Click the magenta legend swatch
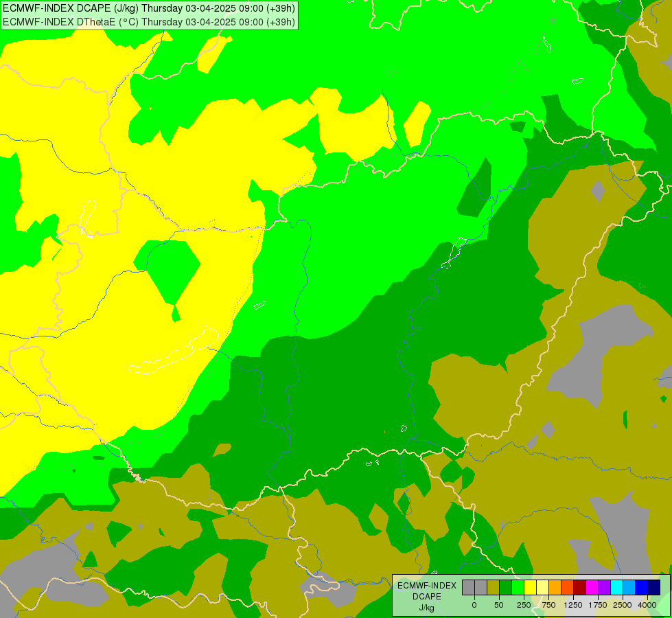 tap(592, 588)
